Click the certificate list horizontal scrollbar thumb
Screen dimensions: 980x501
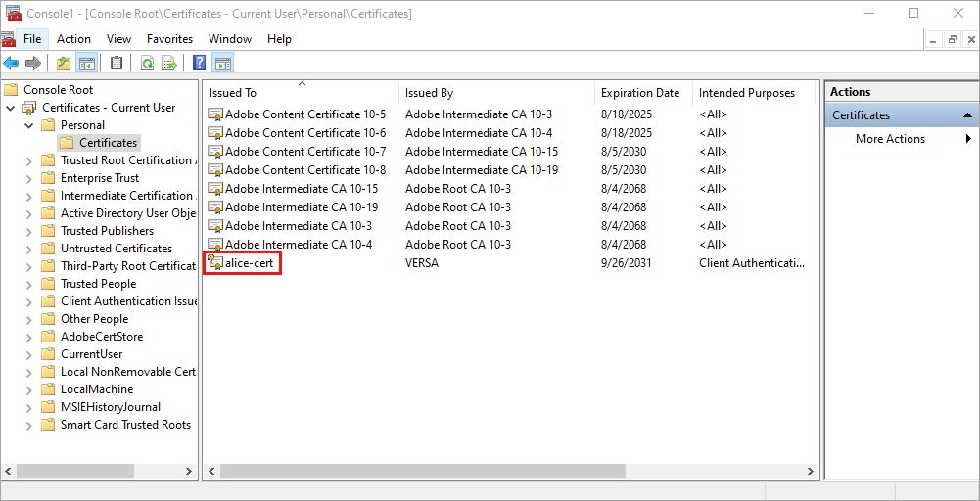point(423,471)
